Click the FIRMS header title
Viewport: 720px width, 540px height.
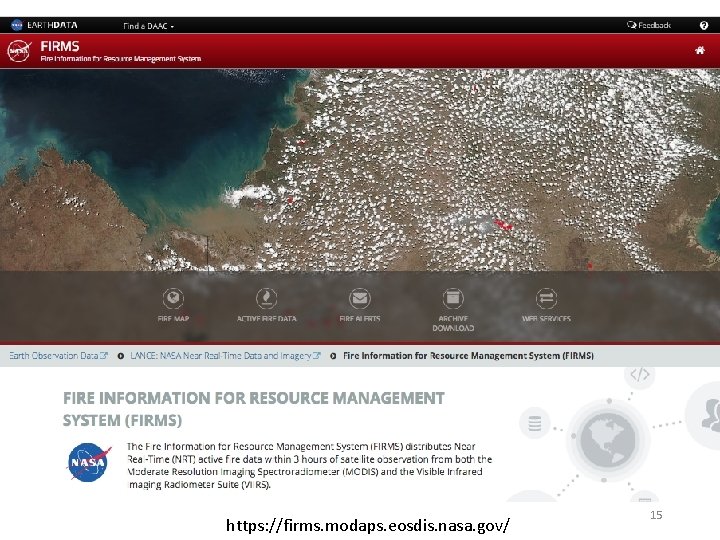pos(60,46)
